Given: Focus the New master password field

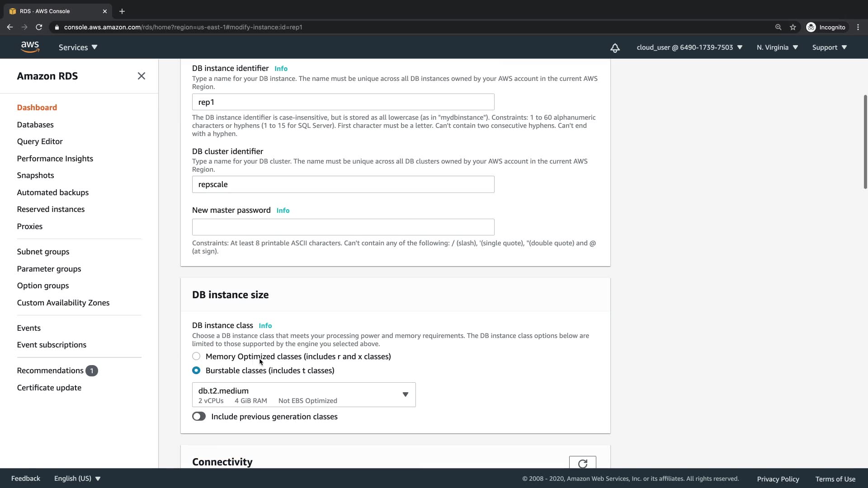Looking at the screenshot, I should 343,227.
